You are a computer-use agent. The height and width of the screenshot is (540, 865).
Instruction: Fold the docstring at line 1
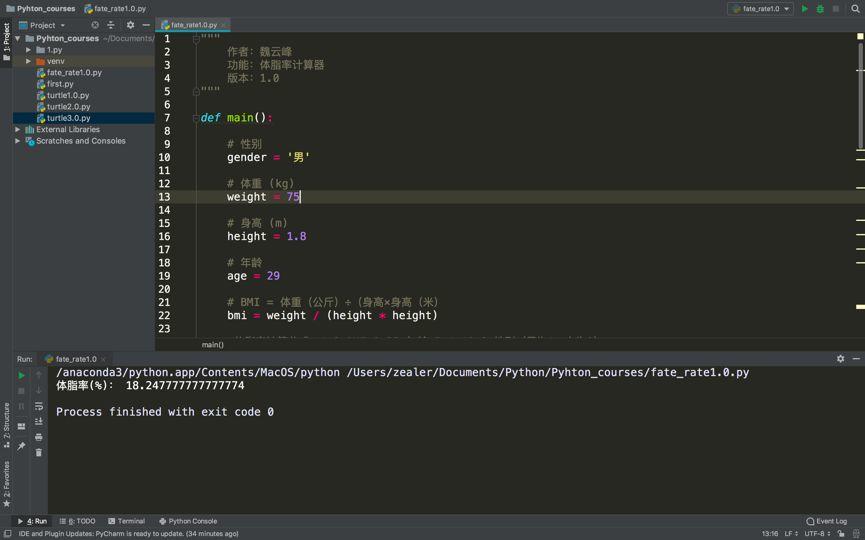click(196, 39)
